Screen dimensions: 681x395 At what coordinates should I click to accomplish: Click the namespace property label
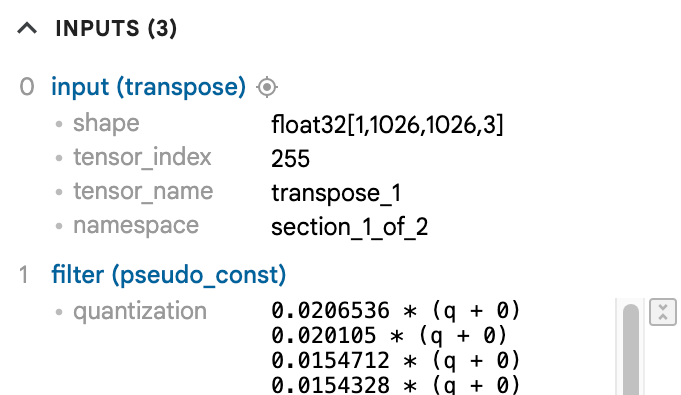(136, 226)
